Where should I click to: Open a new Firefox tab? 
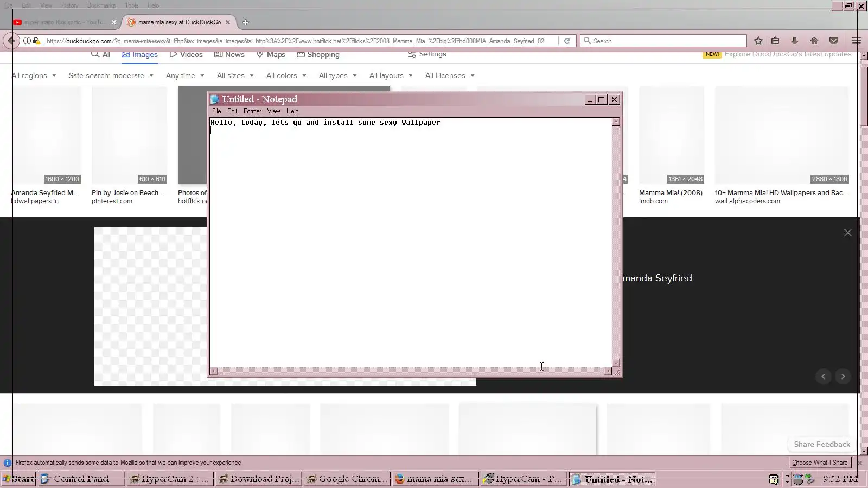point(246,22)
